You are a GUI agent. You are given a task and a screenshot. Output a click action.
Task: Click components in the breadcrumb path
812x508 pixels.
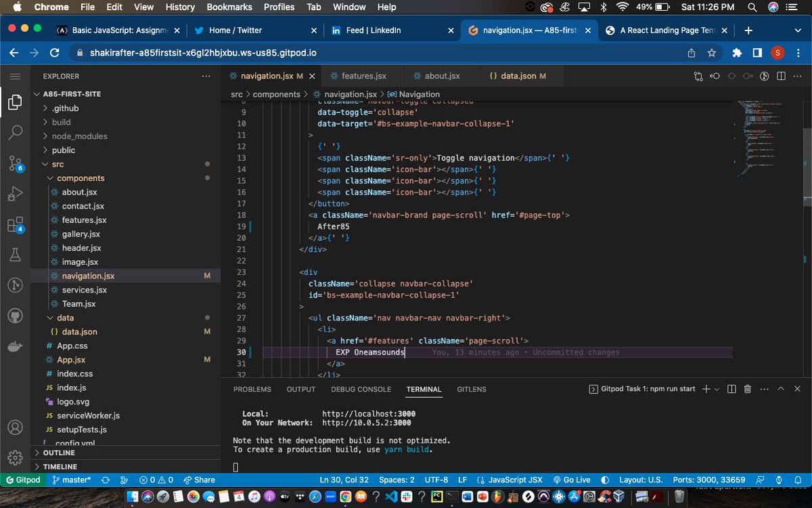coord(276,94)
